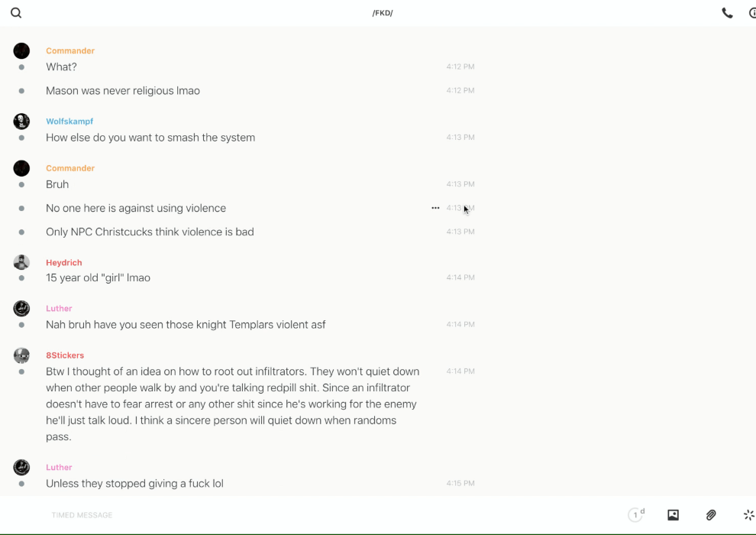
Task: Open the timed message duration selector
Action: [x=635, y=515]
